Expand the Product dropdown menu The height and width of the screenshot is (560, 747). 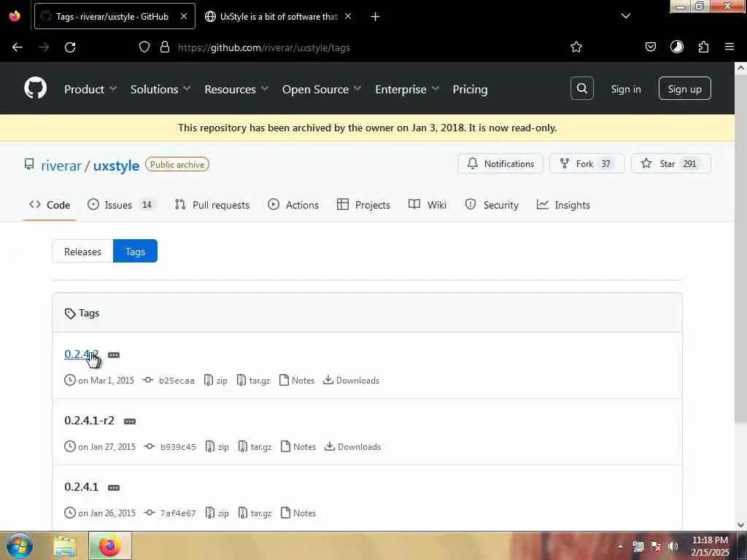pyautogui.click(x=90, y=89)
